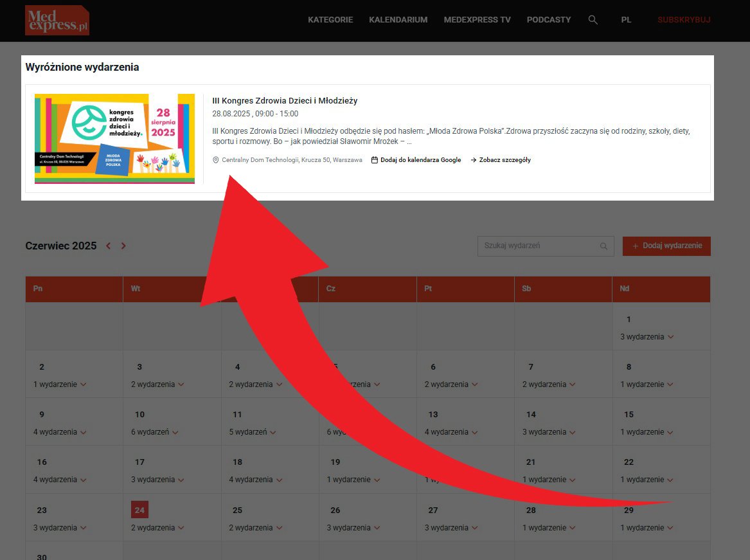Open the search magnifier in the header
750x560 pixels.
[593, 20]
